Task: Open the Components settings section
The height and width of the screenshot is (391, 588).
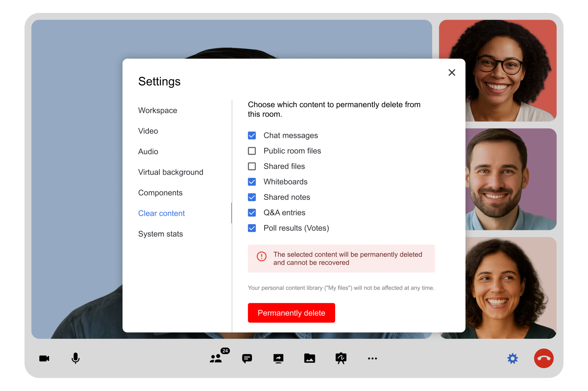Action: pos(160,193)
